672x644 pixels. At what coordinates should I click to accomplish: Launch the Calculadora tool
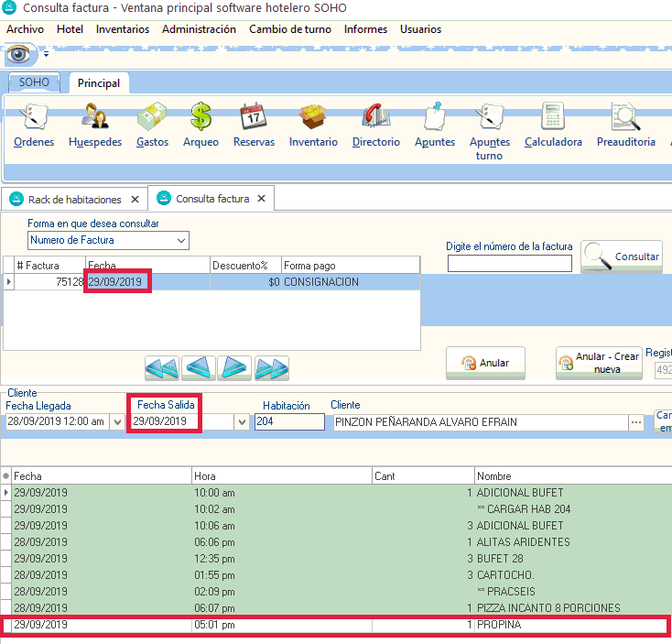[553, 125]
